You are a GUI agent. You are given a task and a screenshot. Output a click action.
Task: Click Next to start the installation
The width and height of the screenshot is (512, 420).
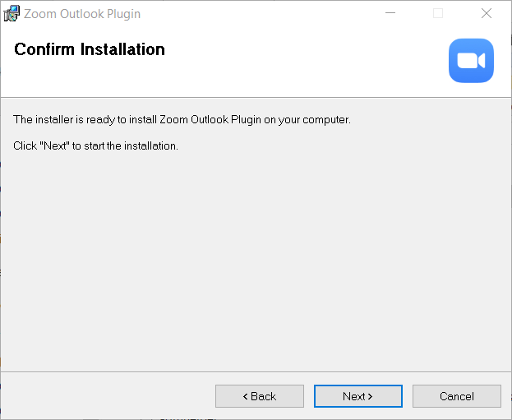357,396
